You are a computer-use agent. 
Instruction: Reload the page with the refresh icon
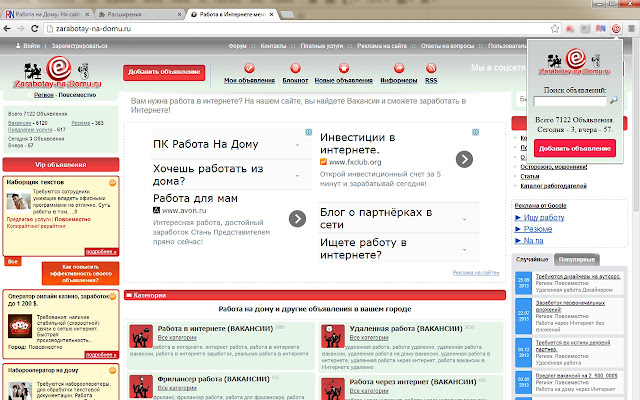pyautogui.click(x=35, y=29)
